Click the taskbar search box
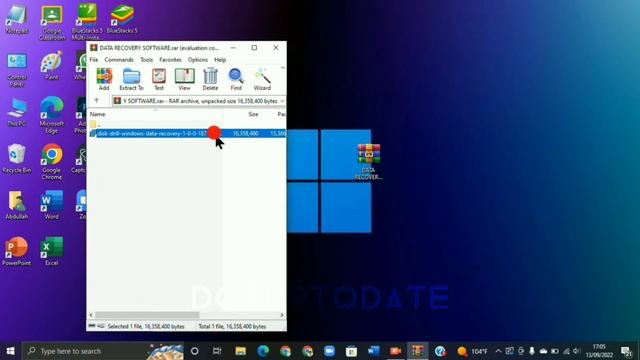 coord(103,351)
